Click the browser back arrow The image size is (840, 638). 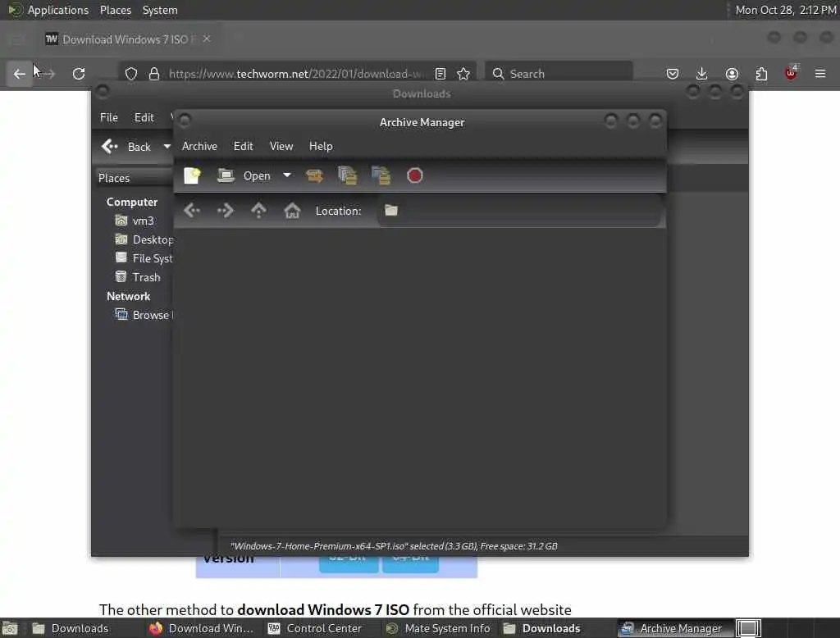[x=20, y=73]
